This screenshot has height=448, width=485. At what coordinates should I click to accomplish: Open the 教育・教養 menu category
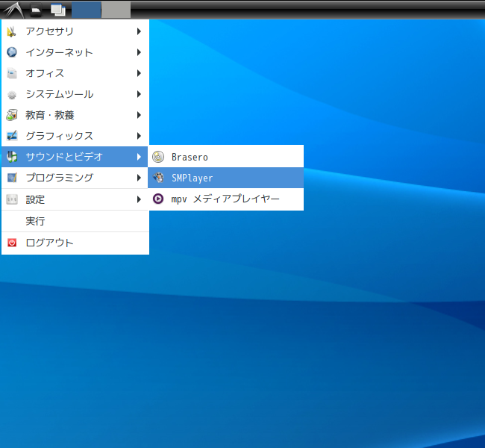pos(75,115)
